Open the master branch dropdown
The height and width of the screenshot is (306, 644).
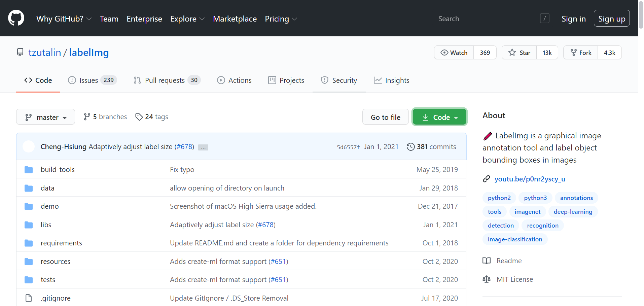point(45,117)
